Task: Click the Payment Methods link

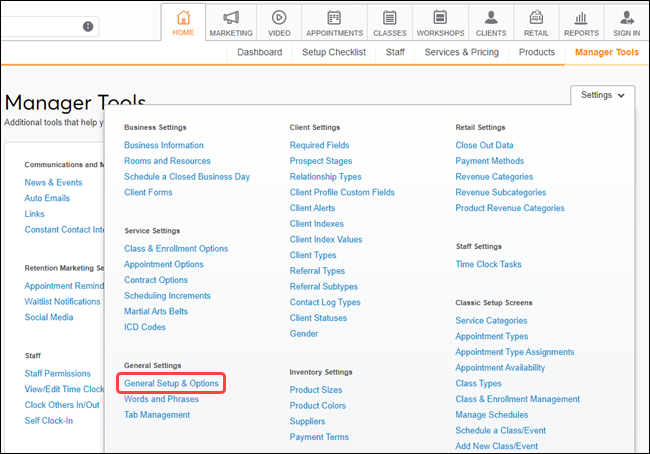Action: click(x=489, y=161)
